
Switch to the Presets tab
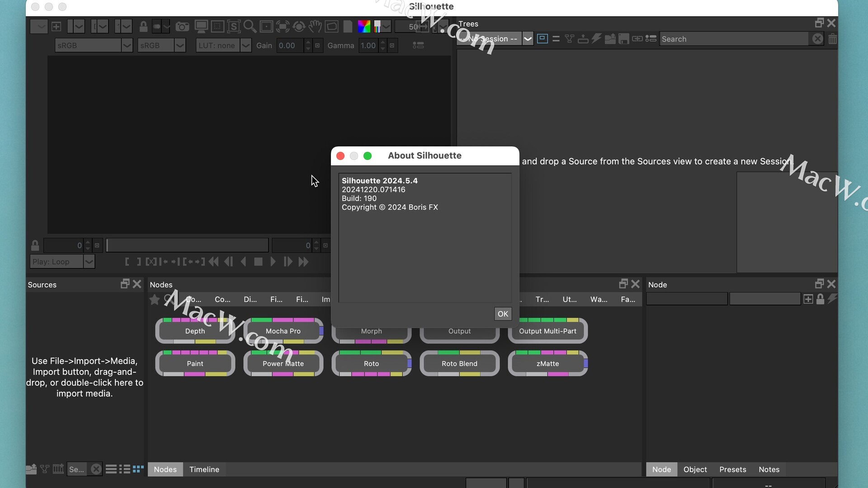(x=733, y=469)
